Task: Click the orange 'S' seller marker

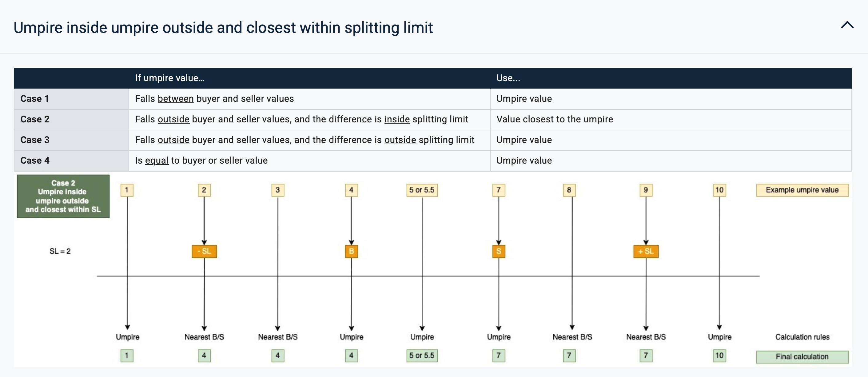Action: 498,251
